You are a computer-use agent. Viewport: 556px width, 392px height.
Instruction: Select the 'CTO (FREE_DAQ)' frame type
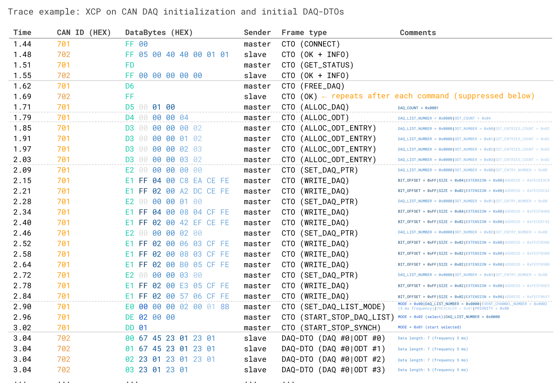click(313, 86)
